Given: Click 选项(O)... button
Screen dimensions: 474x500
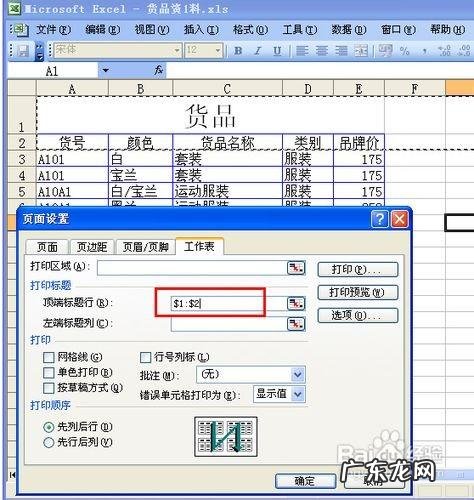Looking at the screenshot, I should 358,315.
